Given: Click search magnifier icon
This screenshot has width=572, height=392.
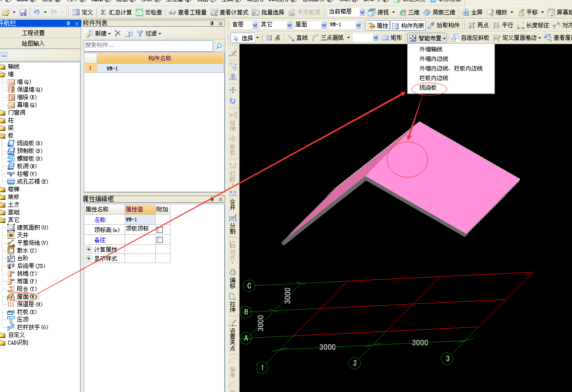Looking at the screenshot, I should 219,46.
